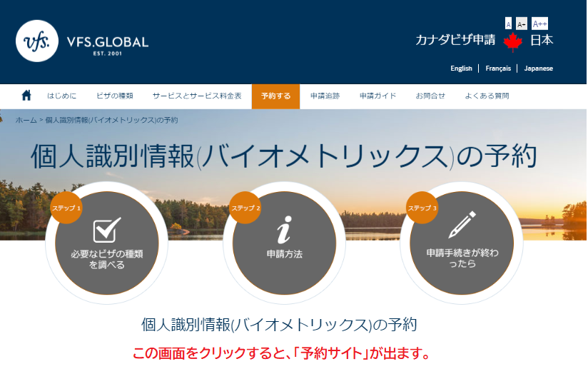Click the large banner page title
This screenshot has width=588, height=374.
click(284, 156)
